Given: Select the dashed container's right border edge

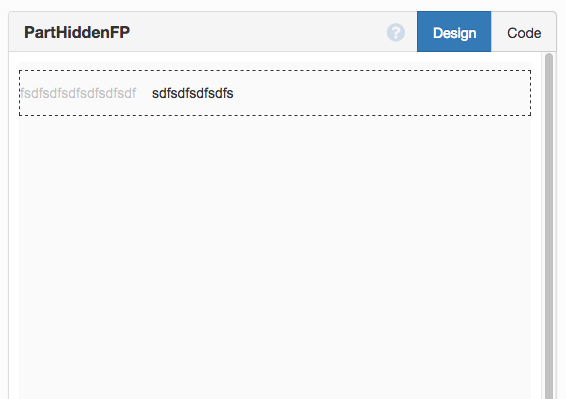Looking at the screenshot, I should pyautogui.click(x=530, y=93).
